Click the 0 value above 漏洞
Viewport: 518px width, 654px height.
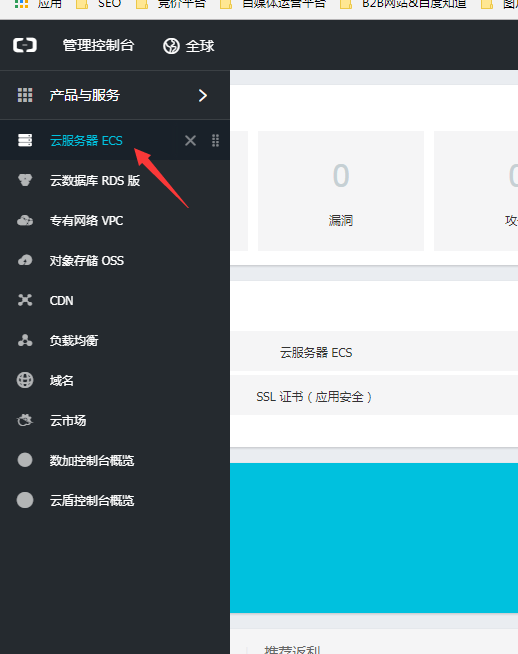[x=341, y=176]
